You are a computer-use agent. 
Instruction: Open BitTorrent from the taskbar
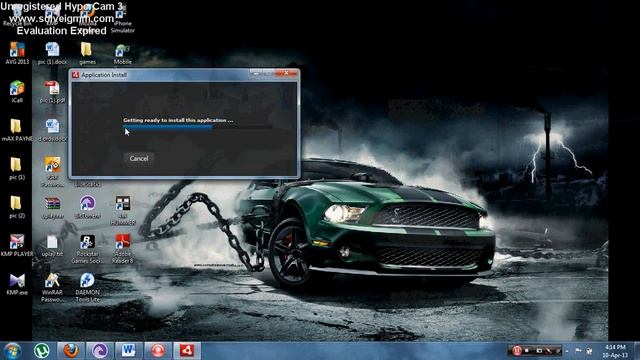(x=100, y=351)
